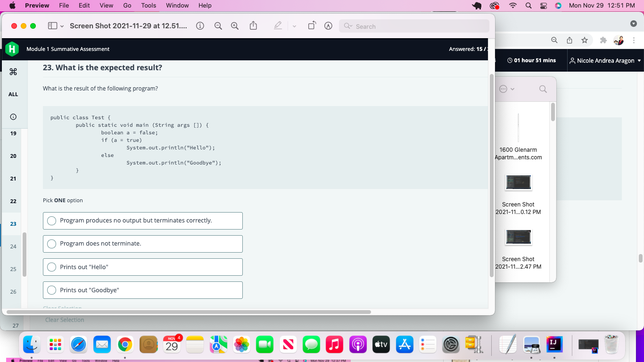This screenshot has height=362, width=644.
Task: Open question 24 from the question list
Action: coord(13,246)
